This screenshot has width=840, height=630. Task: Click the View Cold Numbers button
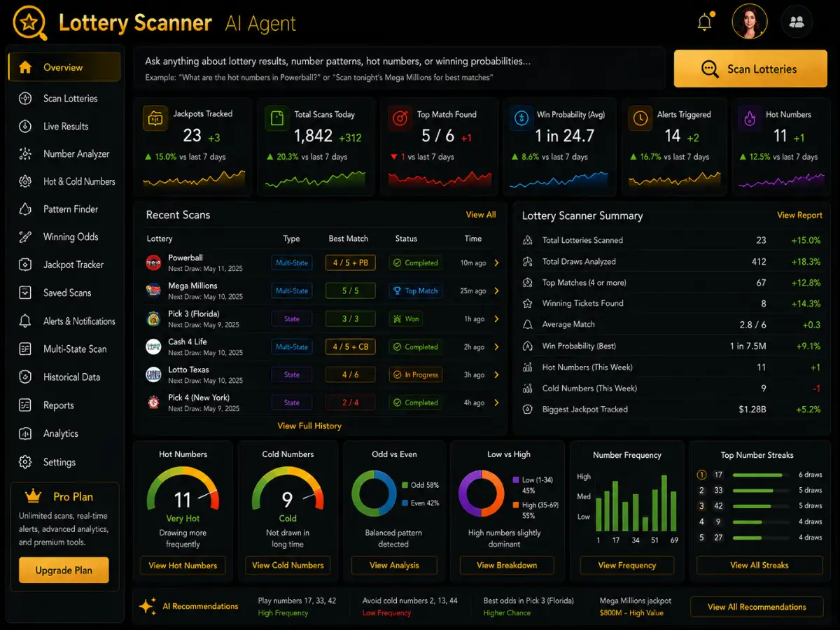(288, 566)
